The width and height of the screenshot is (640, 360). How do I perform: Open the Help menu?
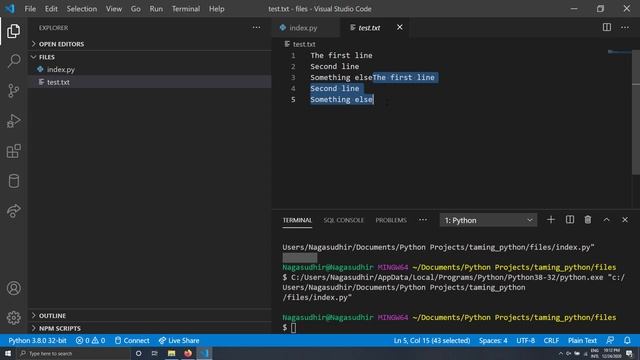tap(217, 9)
